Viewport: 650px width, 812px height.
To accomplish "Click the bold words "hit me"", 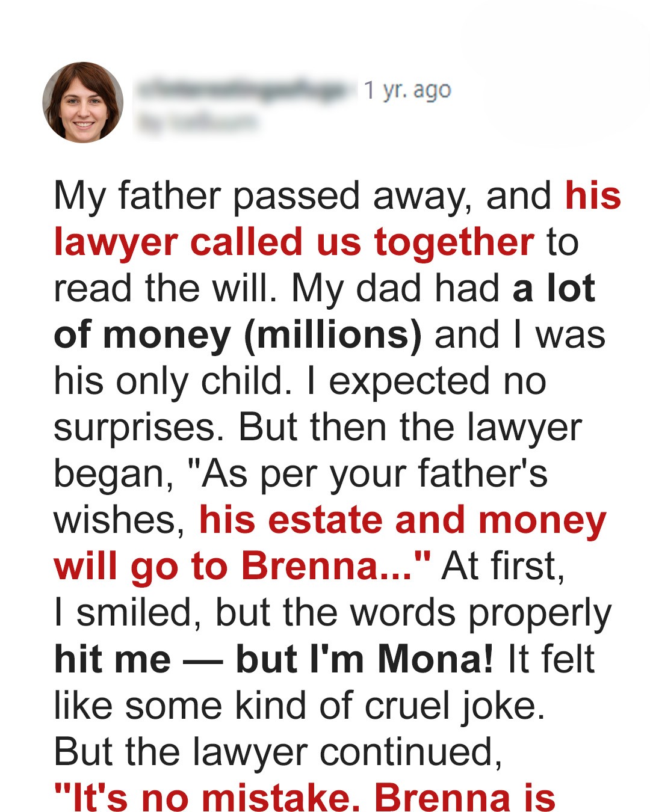I will (113, 659).
